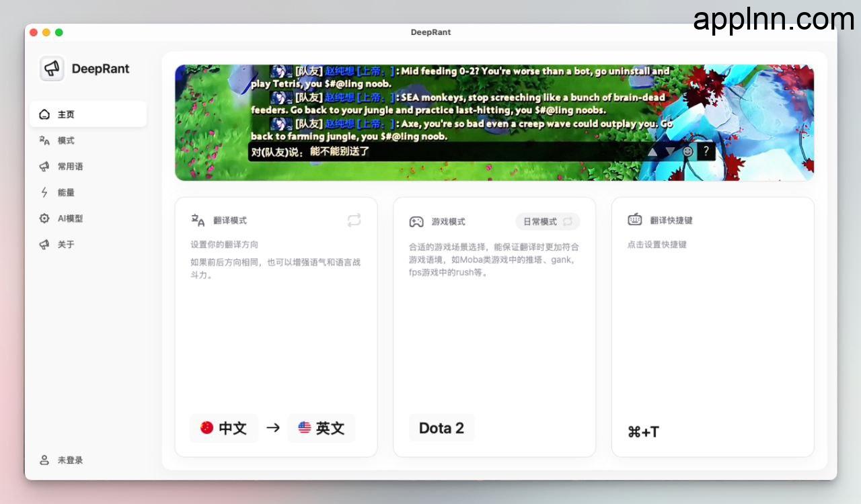This screenshot has height=504, width=861.
Task: Click the down triangle in banner chat bar
Action: coord(670,152)
